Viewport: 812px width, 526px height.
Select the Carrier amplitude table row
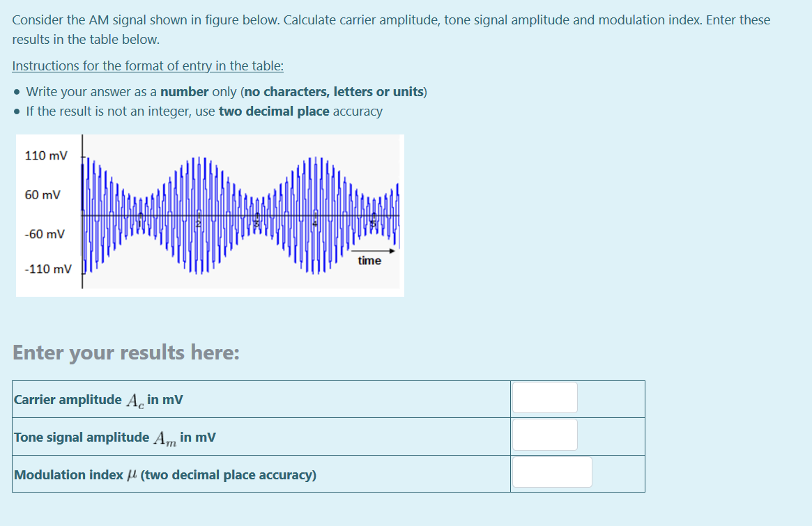(98, 399)
